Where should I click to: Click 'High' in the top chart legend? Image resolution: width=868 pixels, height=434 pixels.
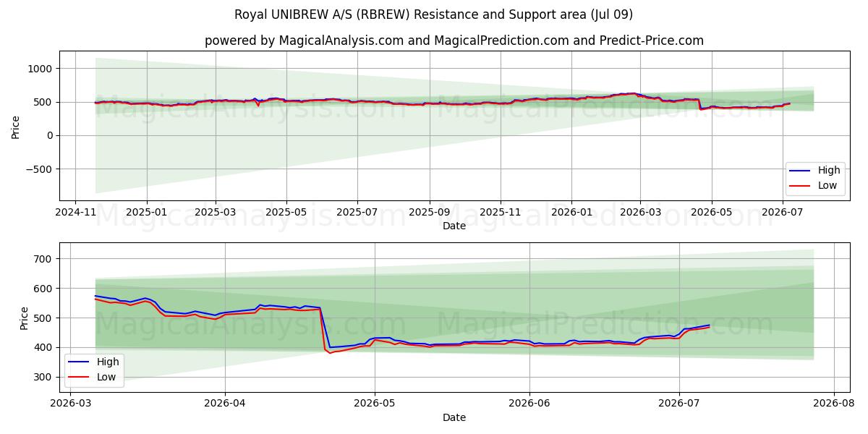tap(829, 171)
